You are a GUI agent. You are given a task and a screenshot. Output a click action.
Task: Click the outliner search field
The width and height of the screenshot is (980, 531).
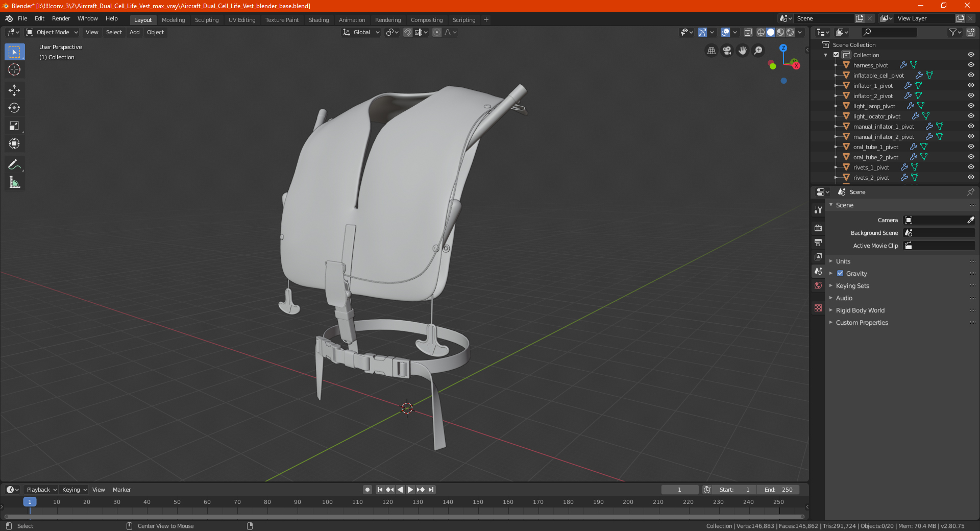click(889, 32)
